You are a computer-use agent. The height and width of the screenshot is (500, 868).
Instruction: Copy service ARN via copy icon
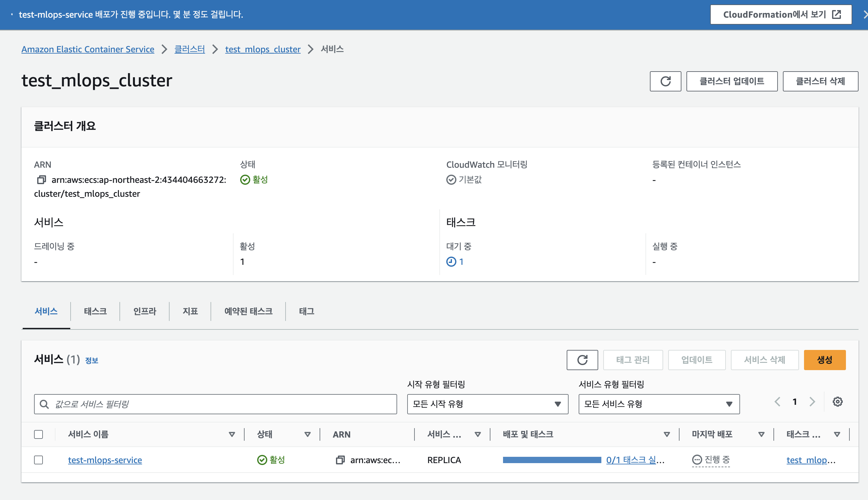tap(340, 460)
